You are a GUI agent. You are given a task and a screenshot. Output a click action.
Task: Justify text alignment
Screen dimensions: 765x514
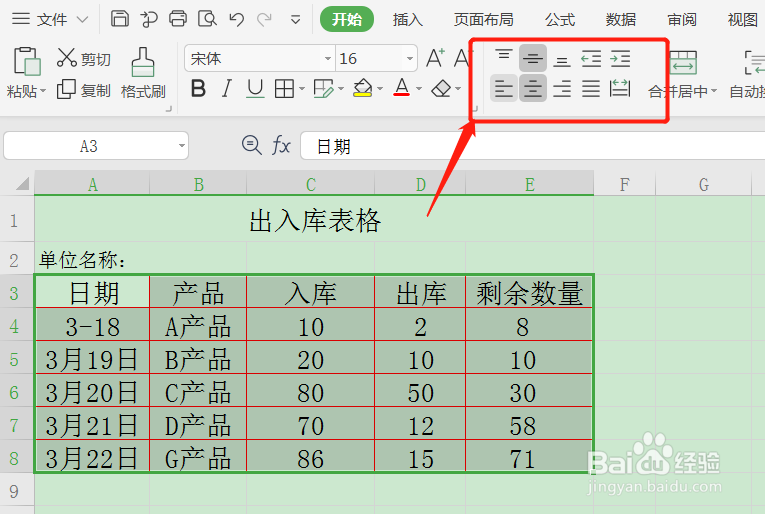591,89
